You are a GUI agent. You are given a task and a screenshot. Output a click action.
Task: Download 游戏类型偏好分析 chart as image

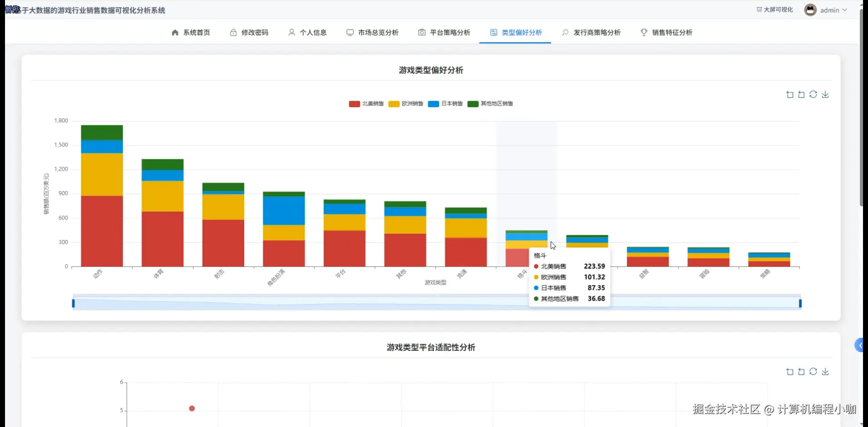(825, 94)
